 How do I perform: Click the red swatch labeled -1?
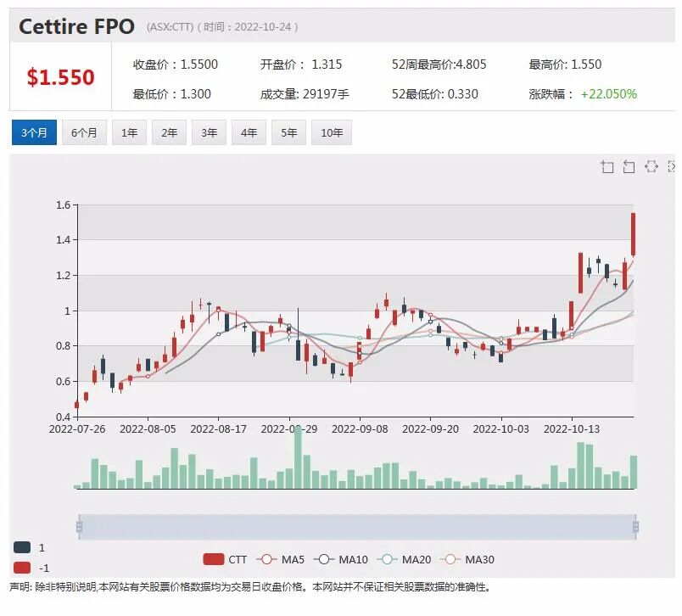22,568
